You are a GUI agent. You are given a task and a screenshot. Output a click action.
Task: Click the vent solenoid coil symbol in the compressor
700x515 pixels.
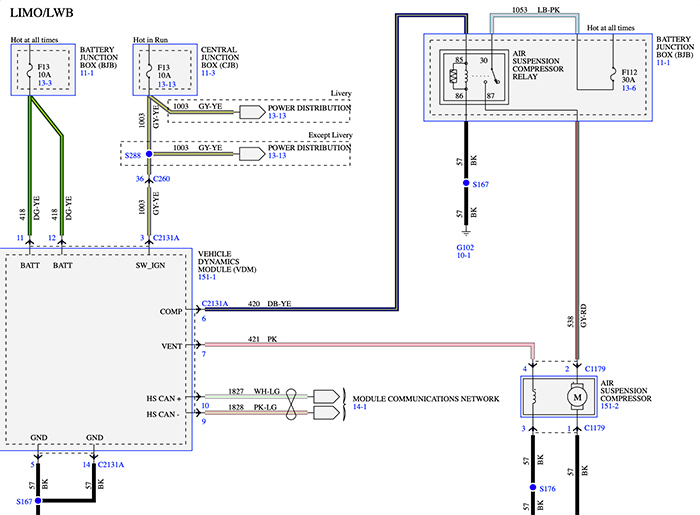click(533, 397)
